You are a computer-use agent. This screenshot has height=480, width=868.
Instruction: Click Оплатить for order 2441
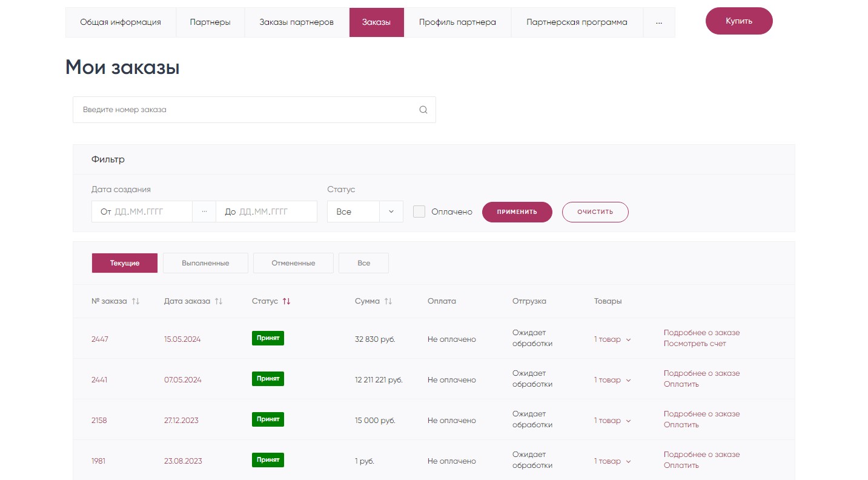tap(681, 384)
